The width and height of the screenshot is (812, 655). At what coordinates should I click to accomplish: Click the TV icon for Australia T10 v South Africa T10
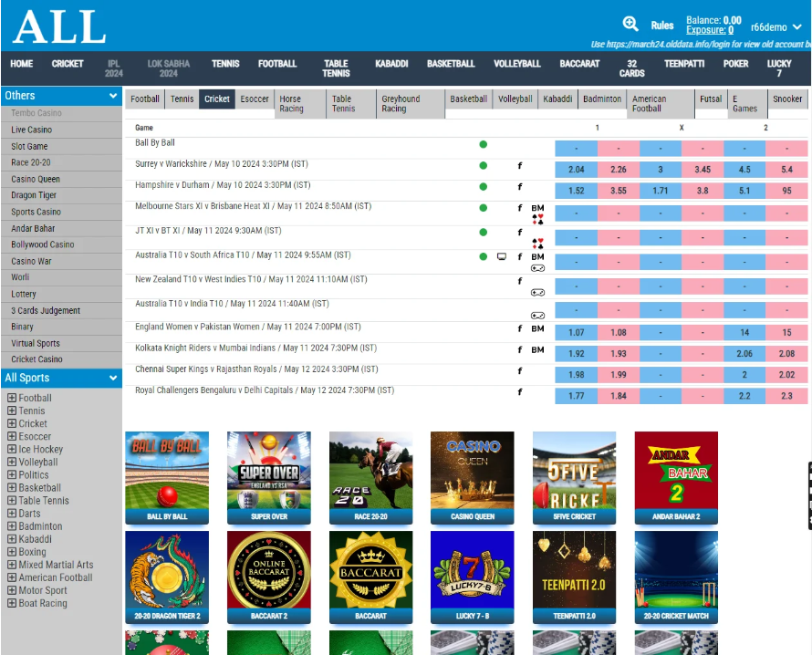tap(501, 257)
